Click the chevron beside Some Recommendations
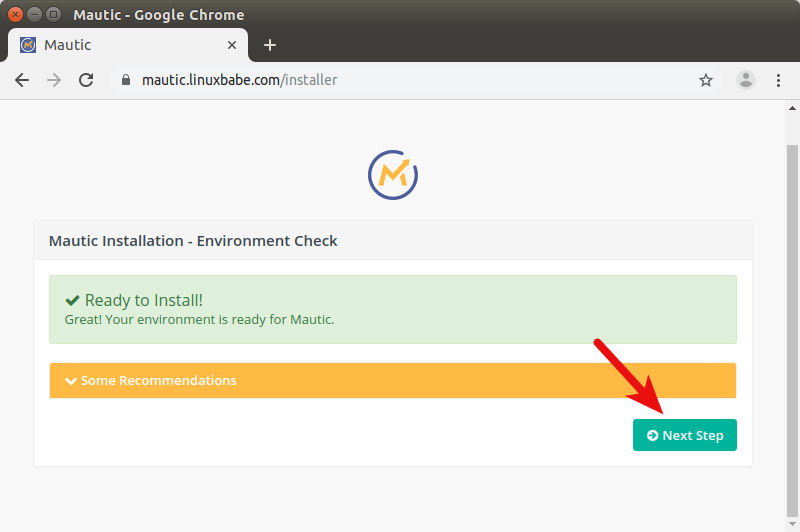This screenshot has width=800, height=532. click(x=70, y=381)
